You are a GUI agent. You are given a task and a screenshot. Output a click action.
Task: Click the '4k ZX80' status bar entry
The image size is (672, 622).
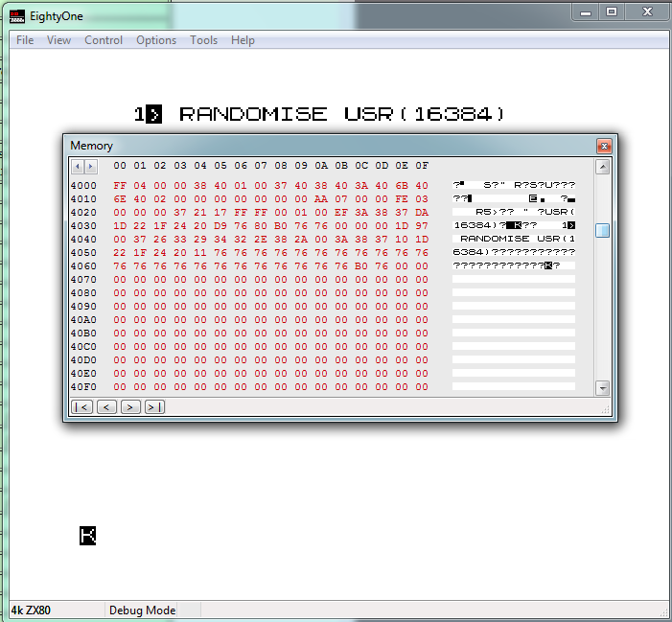31,610
